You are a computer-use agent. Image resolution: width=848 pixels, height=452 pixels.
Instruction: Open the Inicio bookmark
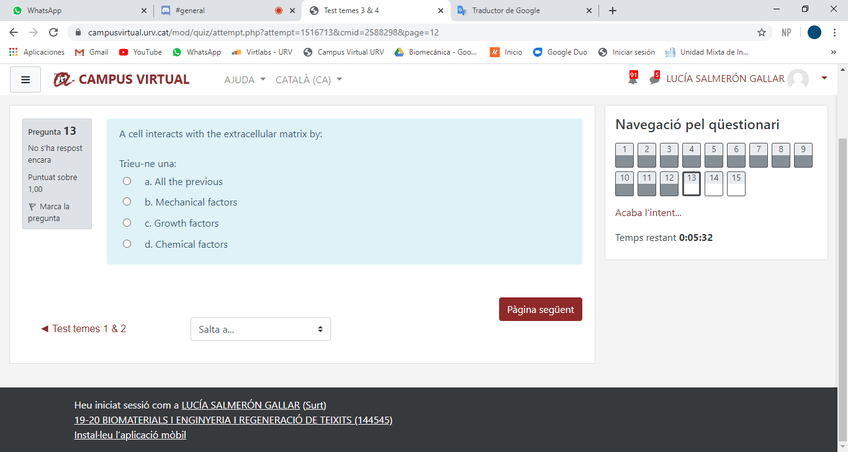point(506,52)
